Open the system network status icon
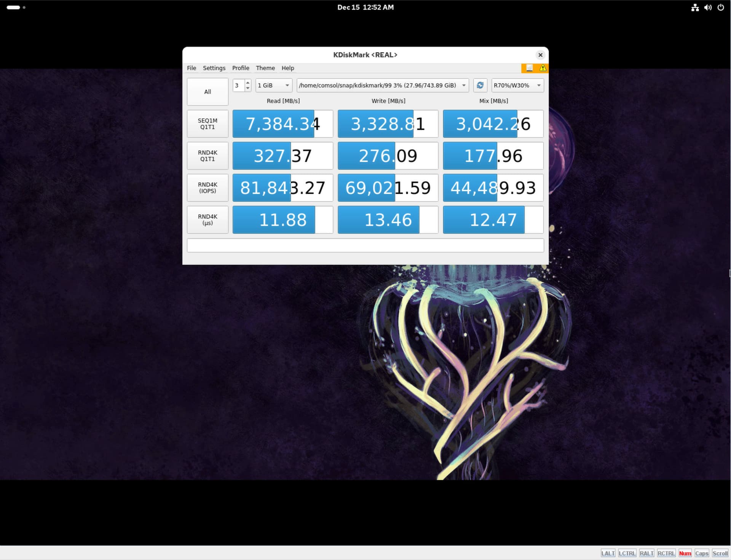 [x=695, y=8]
